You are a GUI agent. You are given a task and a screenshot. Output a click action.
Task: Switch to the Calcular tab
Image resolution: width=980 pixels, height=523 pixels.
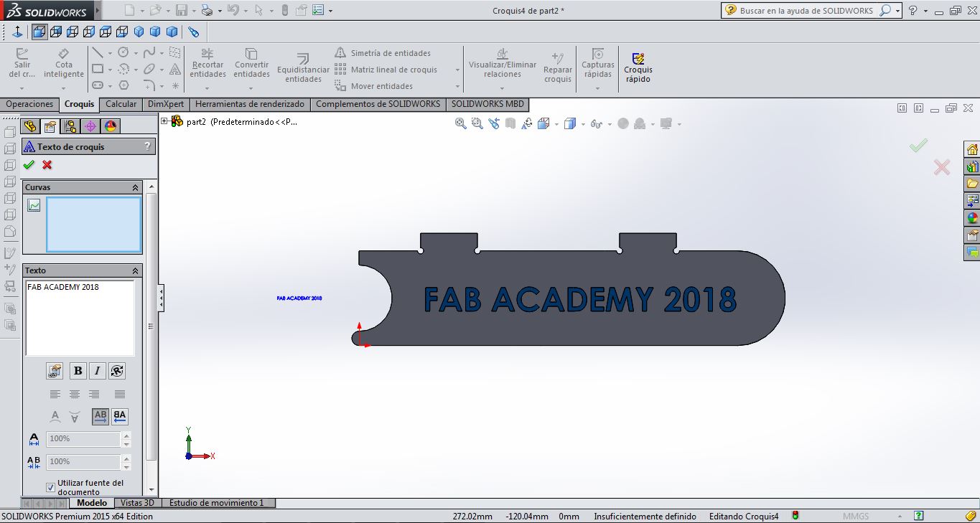121,104
